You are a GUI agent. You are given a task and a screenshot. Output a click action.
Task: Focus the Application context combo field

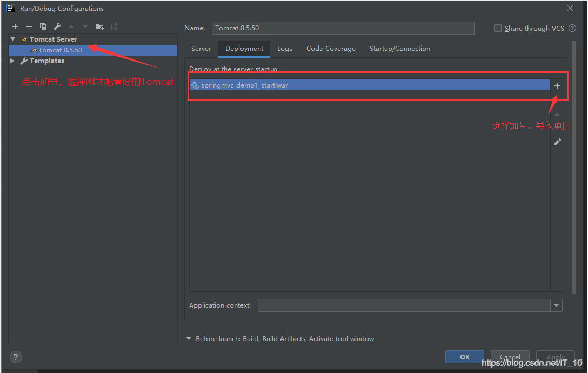click(404, 305)
